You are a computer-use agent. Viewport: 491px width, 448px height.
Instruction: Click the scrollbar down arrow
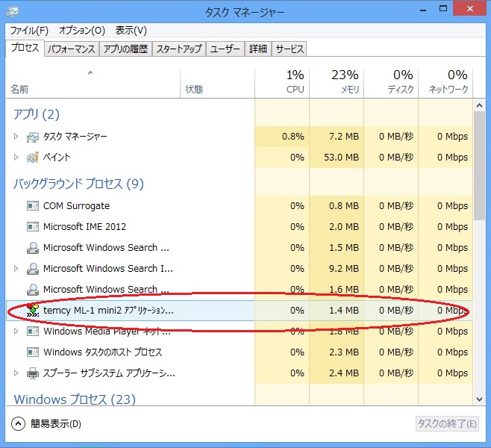[479, 399]
